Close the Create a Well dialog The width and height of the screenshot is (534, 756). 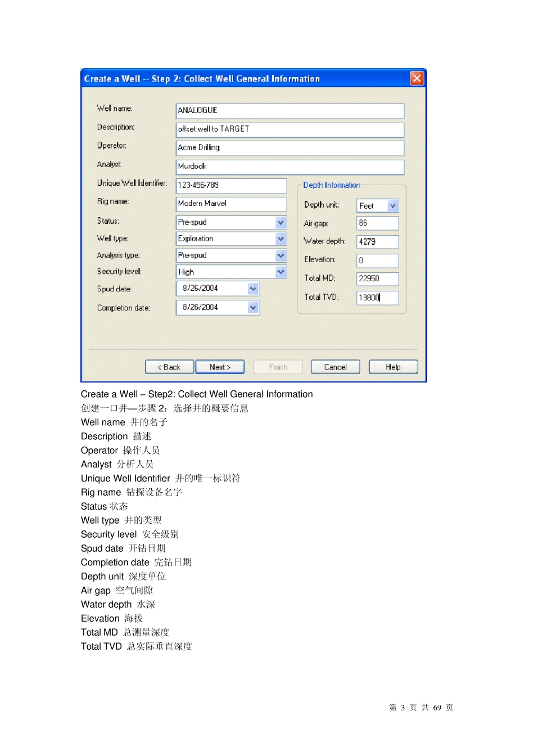coord(417,78)
